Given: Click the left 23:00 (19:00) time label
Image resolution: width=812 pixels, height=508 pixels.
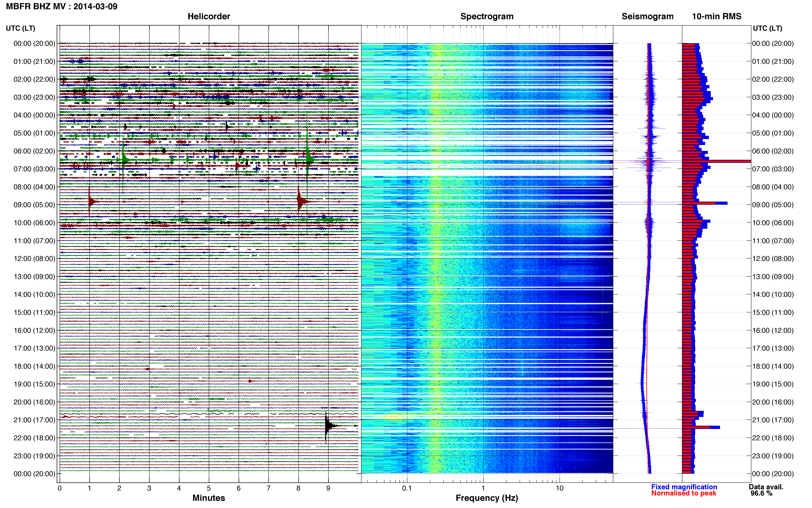Looking at the screenshot, I should point(34,456).
